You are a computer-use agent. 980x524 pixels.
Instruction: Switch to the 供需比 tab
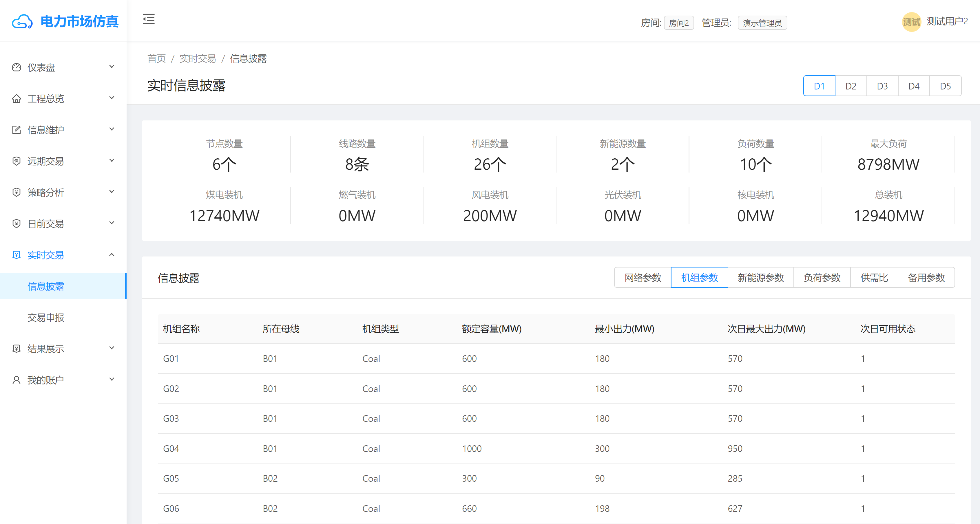pos(874,278)
